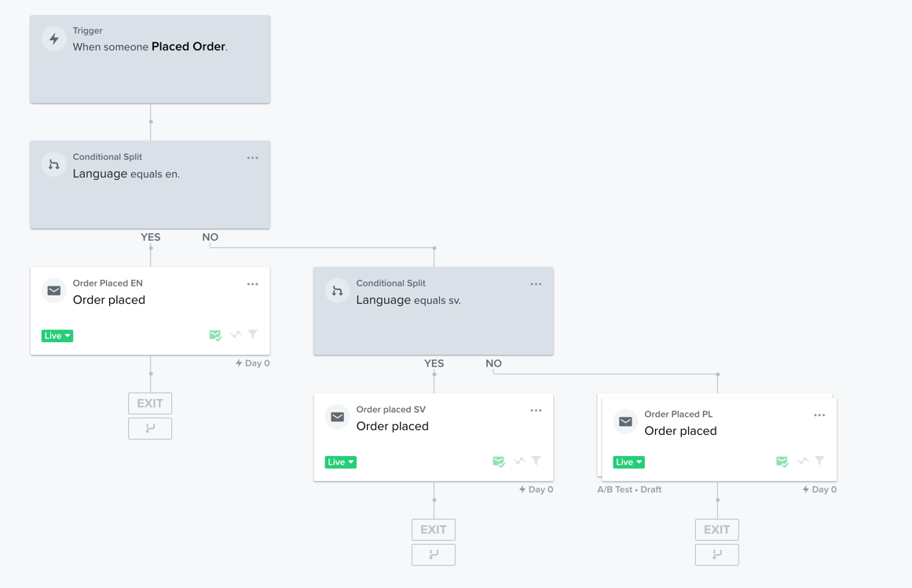Open analytics graph icon on Order placed SV

pyautogui.click(x=518, y=462)
